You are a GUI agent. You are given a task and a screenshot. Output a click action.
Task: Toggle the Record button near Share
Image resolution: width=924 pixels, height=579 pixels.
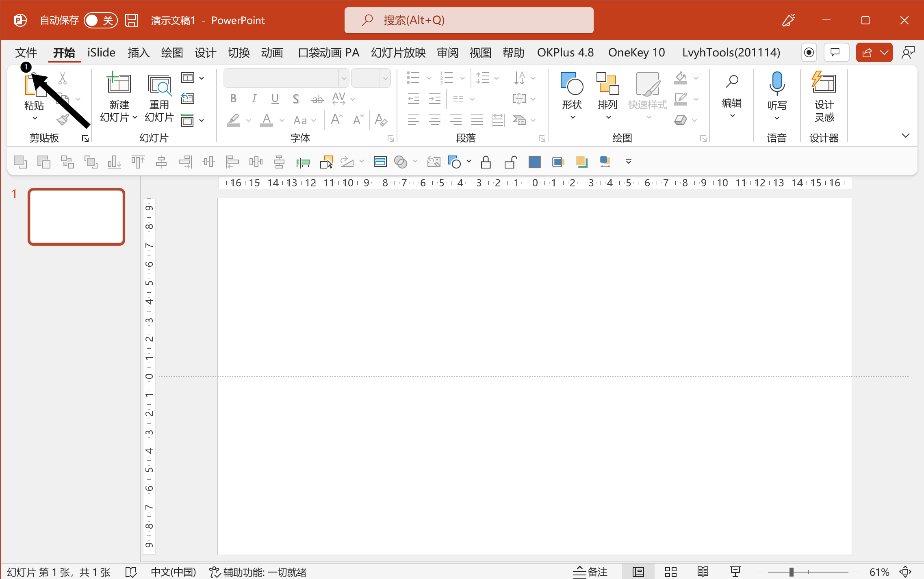809,53
